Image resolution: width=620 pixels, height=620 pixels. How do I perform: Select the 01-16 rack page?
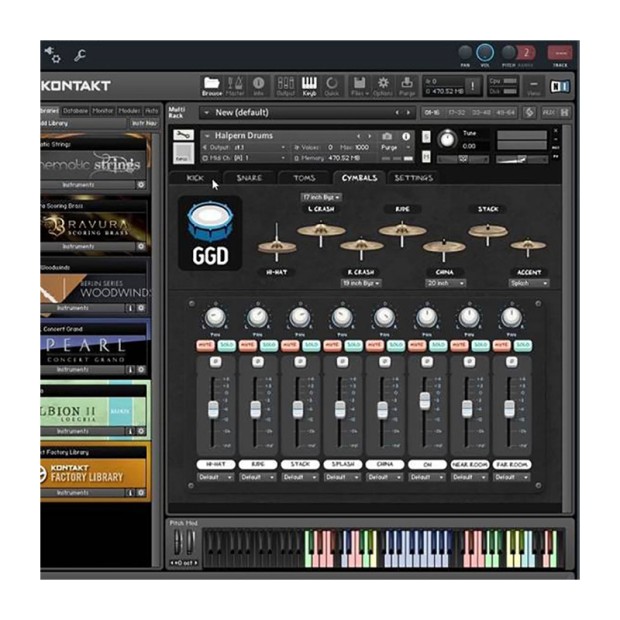click(x=432, y=113)
